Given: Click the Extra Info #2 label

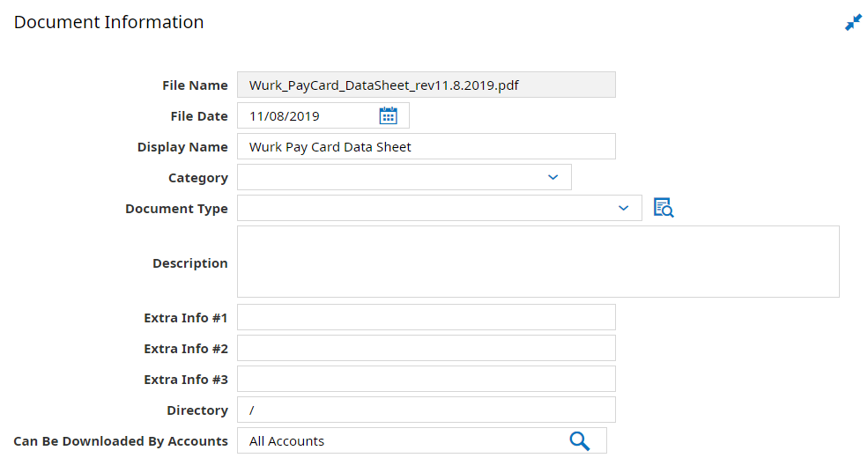Looking at the screenshot, I should (x=185, y=349).
